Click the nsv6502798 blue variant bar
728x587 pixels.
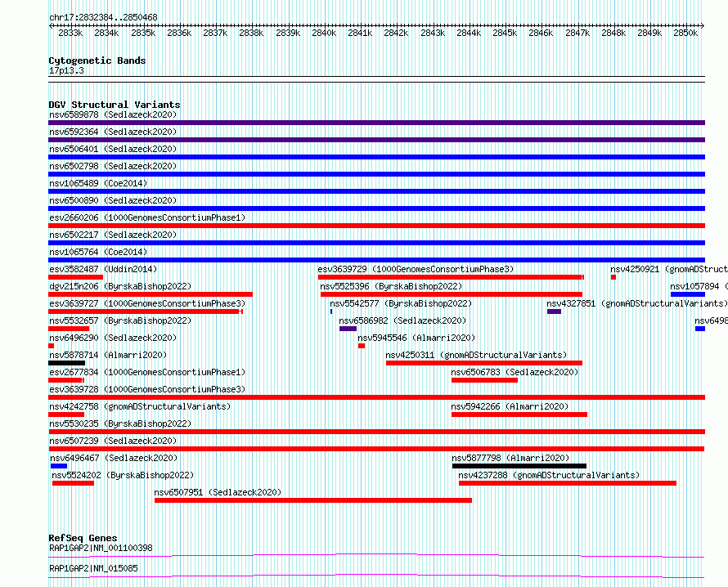point(376,174)
